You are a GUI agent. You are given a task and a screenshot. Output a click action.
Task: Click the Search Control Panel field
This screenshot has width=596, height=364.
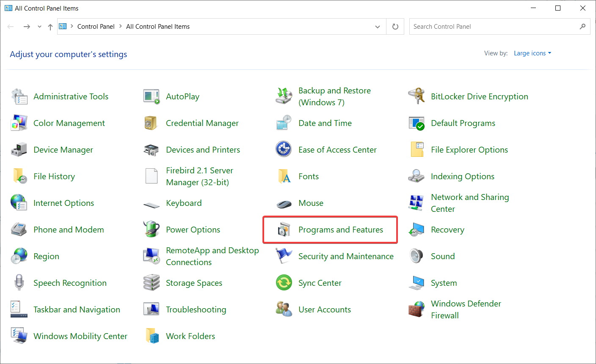tap(499, 27)
